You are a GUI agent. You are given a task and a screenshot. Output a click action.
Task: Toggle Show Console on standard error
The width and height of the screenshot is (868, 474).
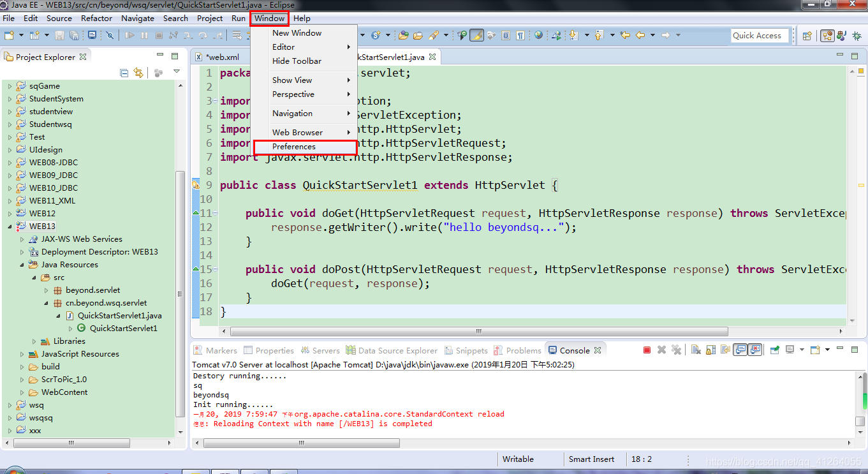(x=754, y=350)
